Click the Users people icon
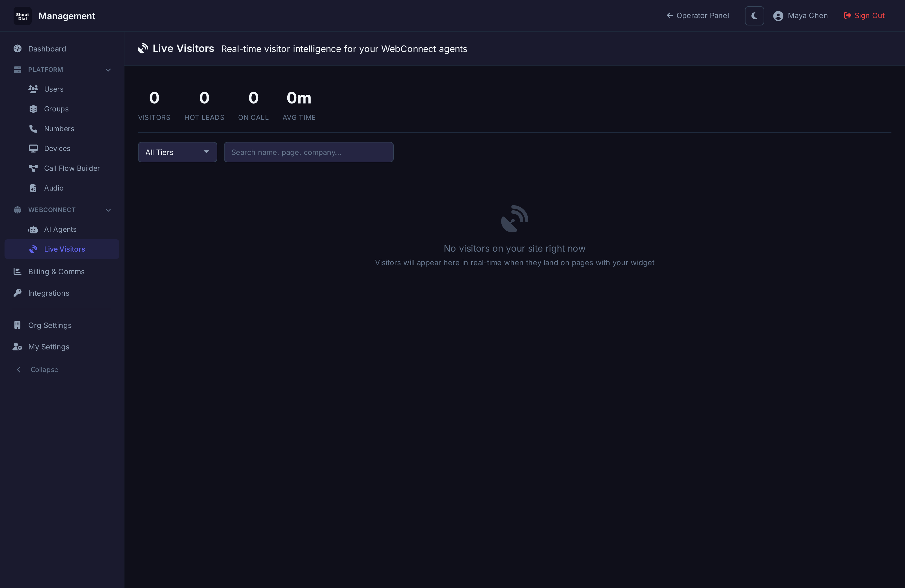 tap(33, 89)
